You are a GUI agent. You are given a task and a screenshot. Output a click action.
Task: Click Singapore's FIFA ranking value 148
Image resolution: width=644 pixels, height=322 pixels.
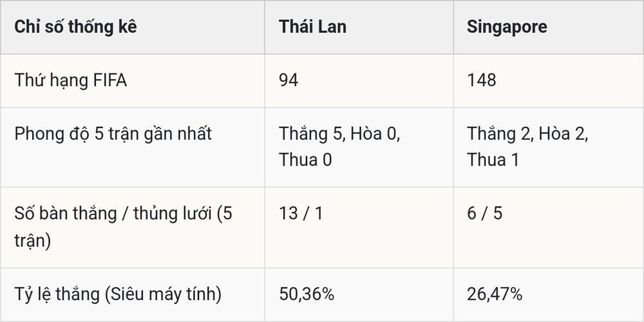[481, 80]
